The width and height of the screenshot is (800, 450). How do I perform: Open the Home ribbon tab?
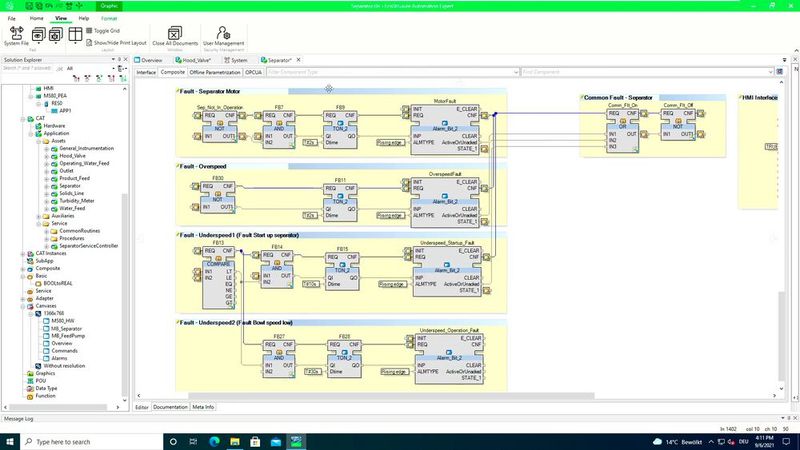click(x=36, y=18)
